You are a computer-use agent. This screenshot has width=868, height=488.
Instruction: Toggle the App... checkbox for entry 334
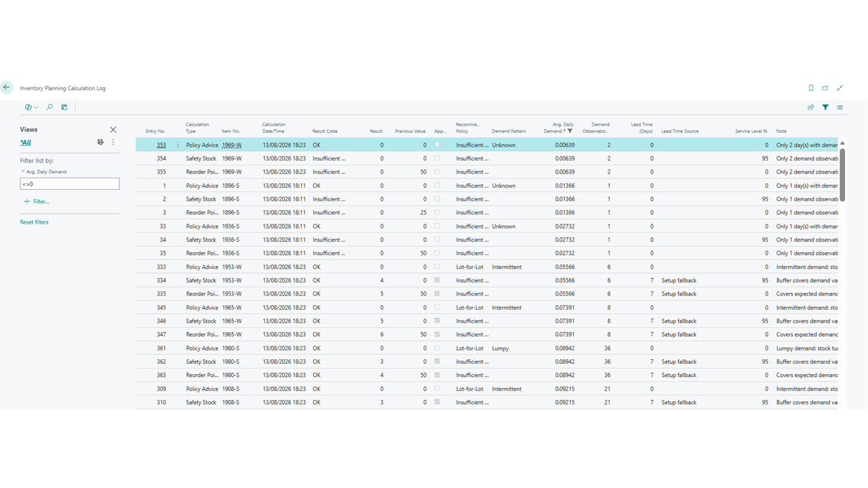pyautogui.click(x=437, y=281)
